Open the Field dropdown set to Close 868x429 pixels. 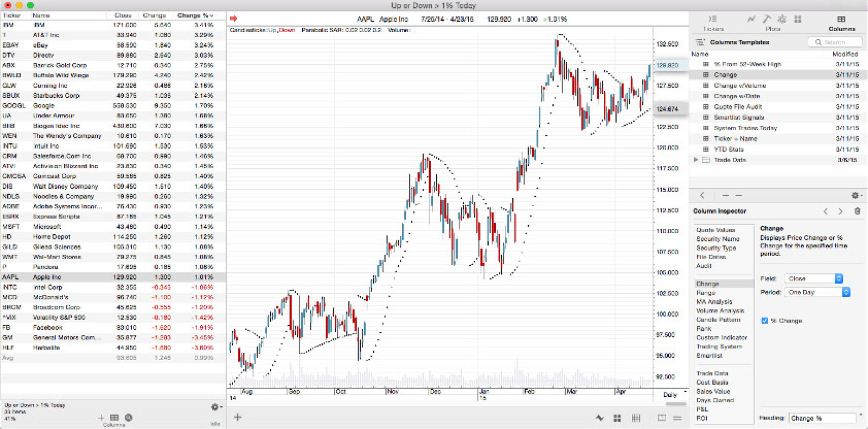[814, 279]
